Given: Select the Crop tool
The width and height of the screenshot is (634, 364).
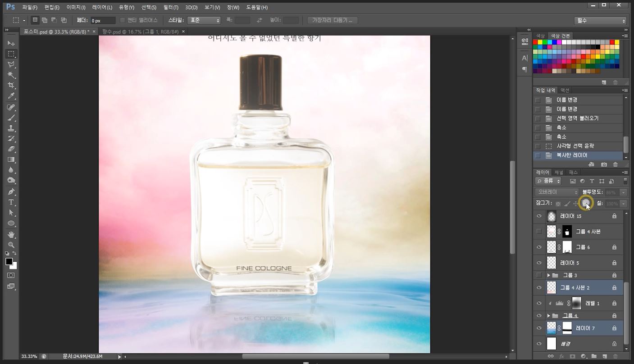Looking at the screenshot, I should click(11, 86).
